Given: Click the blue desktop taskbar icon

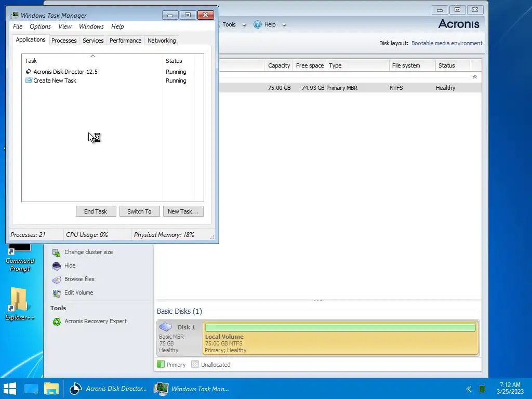Looking at the screenshot, I should click(x=31, y=389).
